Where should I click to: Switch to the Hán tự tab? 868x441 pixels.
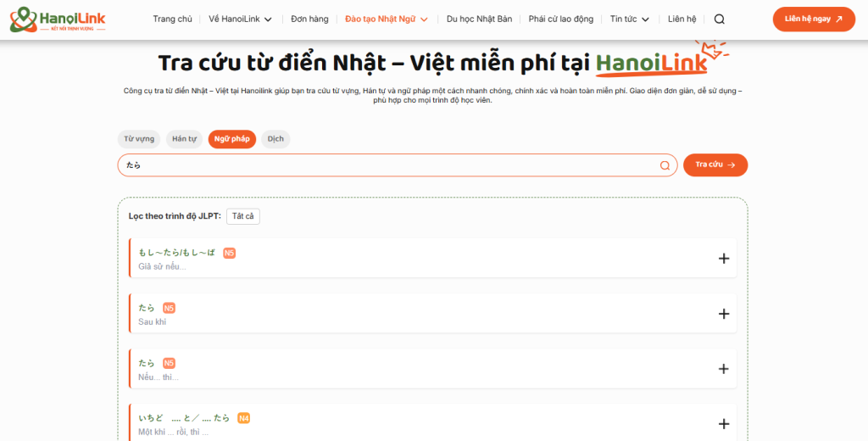184,139
